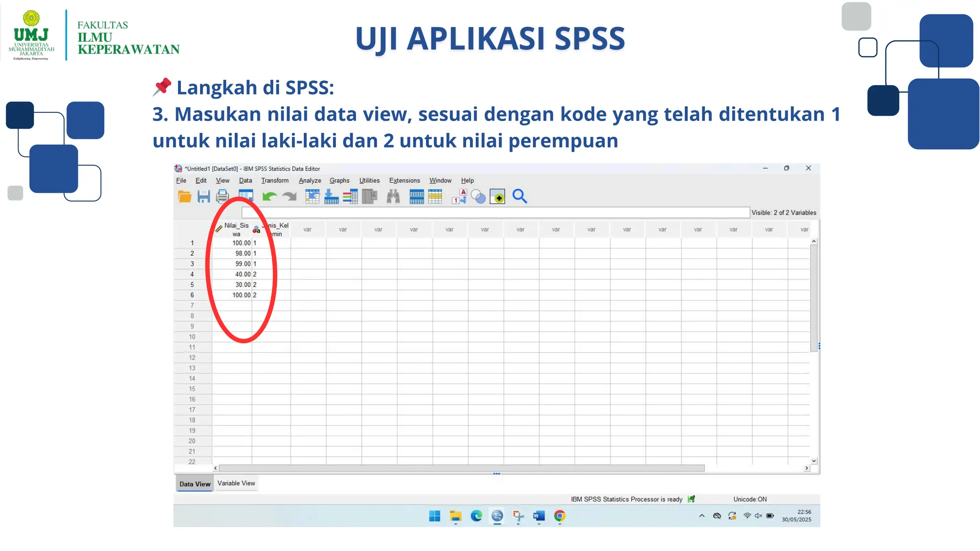Click the green plus customize toolbar icon

pos(498,197)
